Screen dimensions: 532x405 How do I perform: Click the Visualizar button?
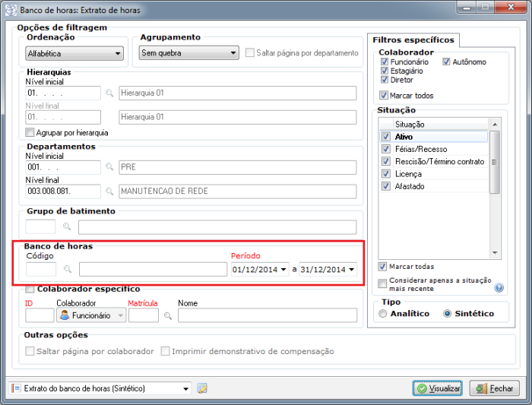pyautogui.click(x=439, y=388)
